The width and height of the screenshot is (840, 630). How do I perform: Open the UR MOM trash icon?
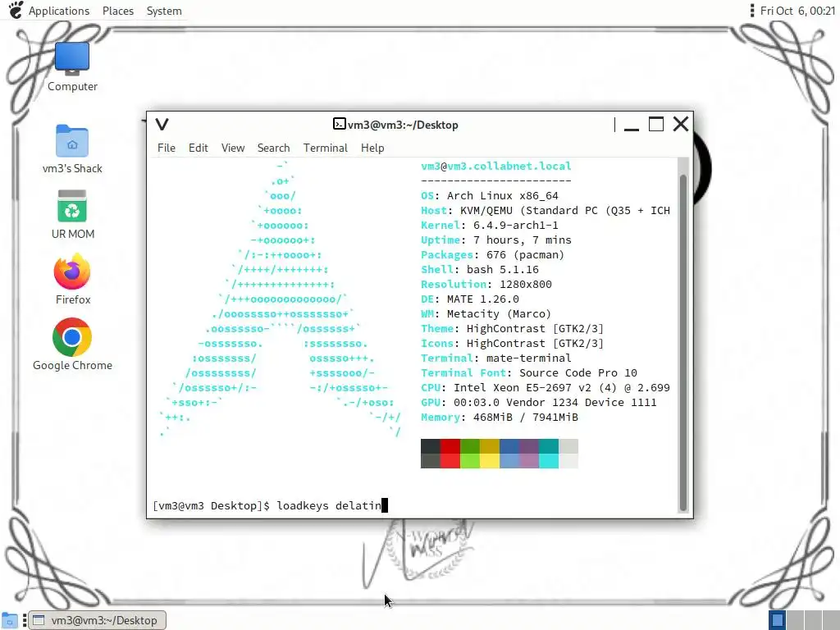[x=72, y=214]
